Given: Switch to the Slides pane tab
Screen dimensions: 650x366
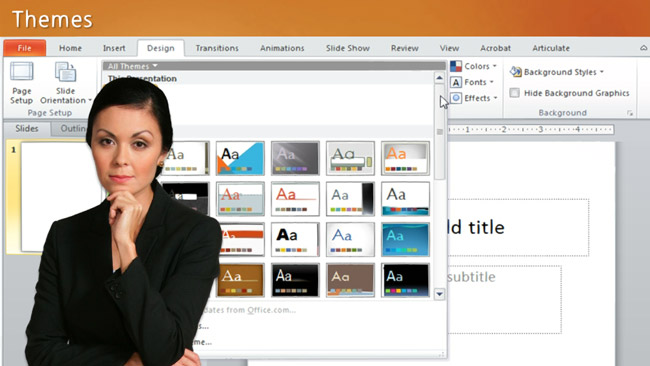Looking at the screenshot, I should point(27,128).
